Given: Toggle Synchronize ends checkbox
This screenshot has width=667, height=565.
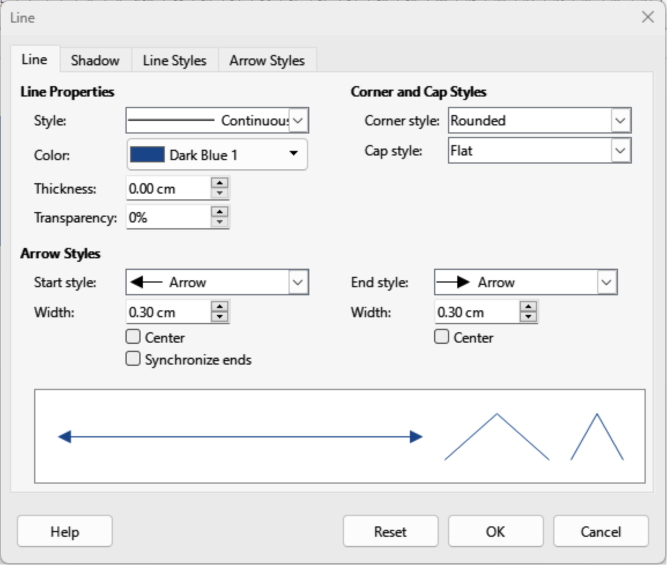Looking at the screenshot, I should point(133,359).
